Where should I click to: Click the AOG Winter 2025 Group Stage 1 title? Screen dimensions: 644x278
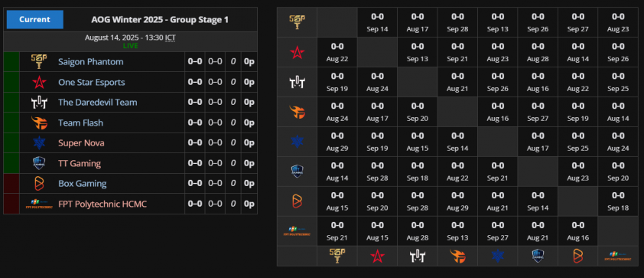[160, 19]
